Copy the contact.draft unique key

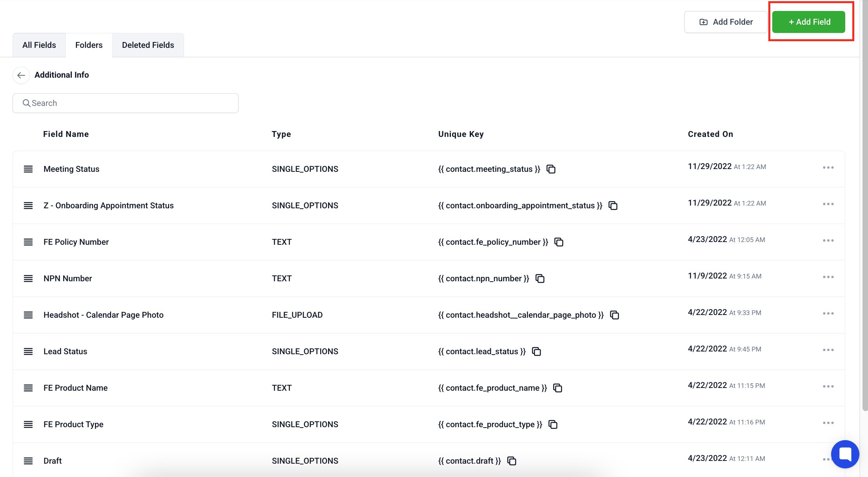click(512, 461)
